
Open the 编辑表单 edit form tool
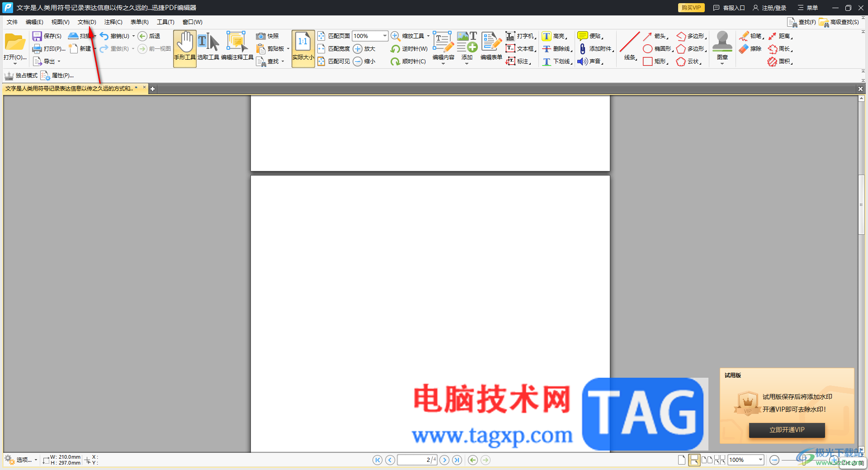point(491,47)
